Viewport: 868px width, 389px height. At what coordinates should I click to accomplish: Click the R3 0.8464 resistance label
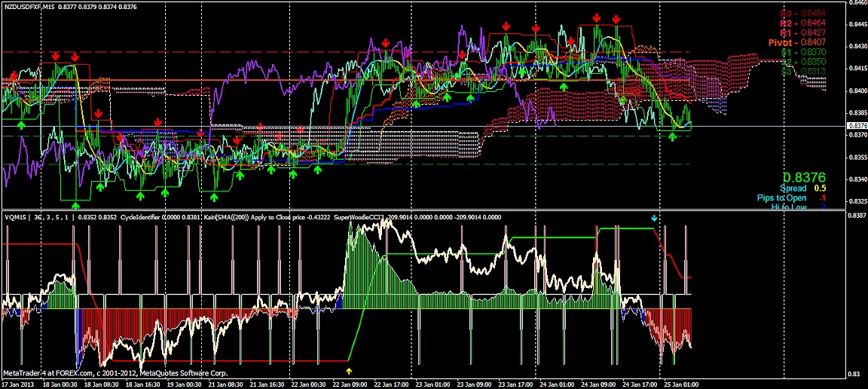801,14
